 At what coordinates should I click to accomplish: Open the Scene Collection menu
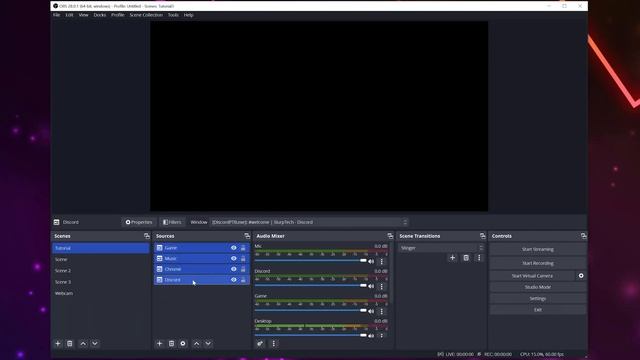(x=146, y=15)
